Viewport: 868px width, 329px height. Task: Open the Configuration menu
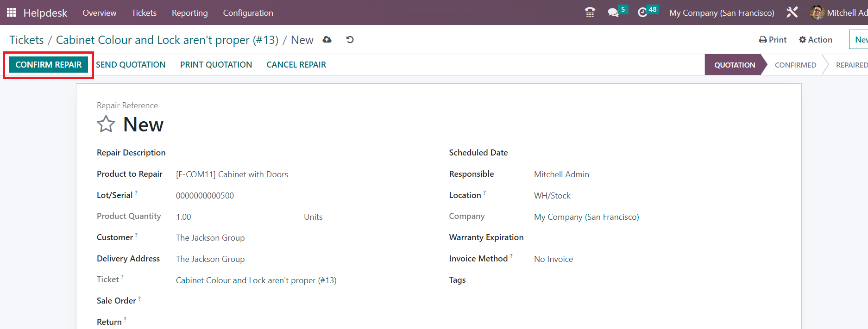pos(248,13)
